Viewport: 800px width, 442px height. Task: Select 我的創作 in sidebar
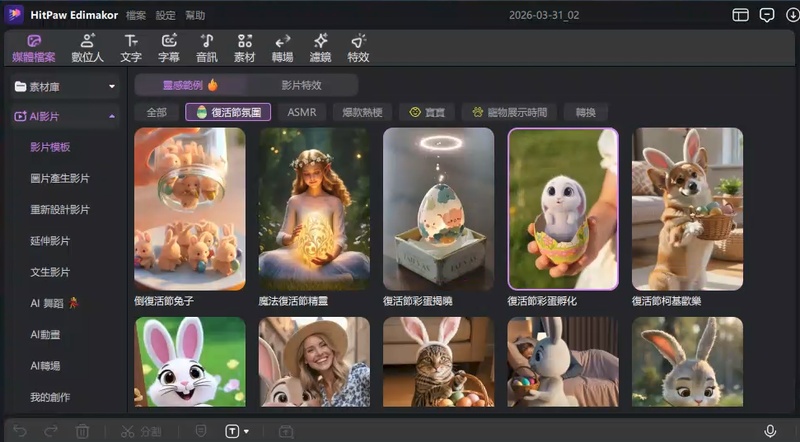coord(50,397)
